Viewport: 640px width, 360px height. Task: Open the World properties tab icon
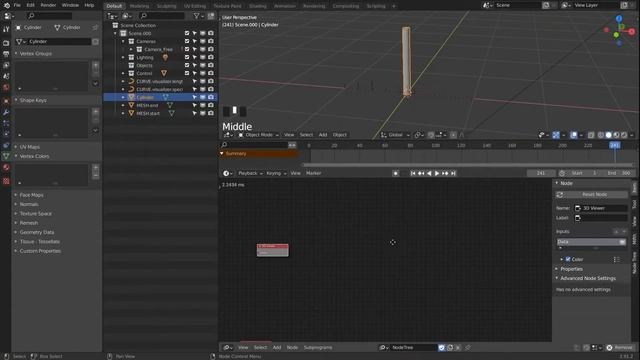click(x=6, y=87)
